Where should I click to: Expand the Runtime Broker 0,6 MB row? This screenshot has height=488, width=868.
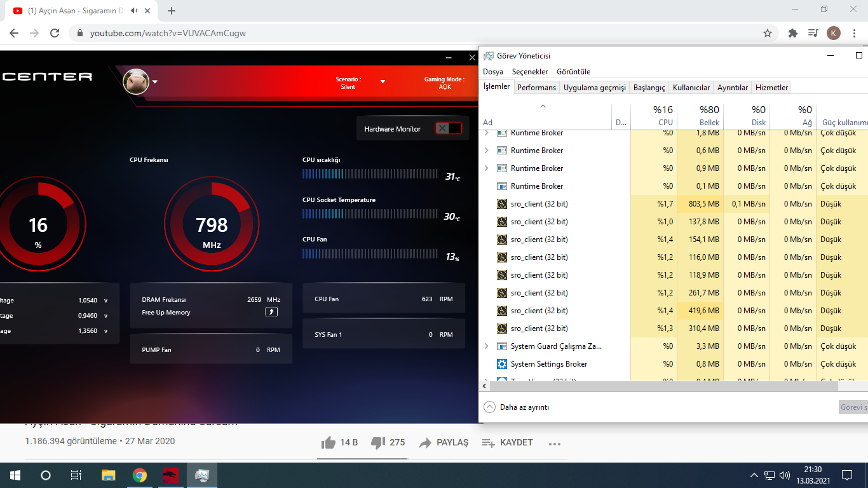click(487, 151)
